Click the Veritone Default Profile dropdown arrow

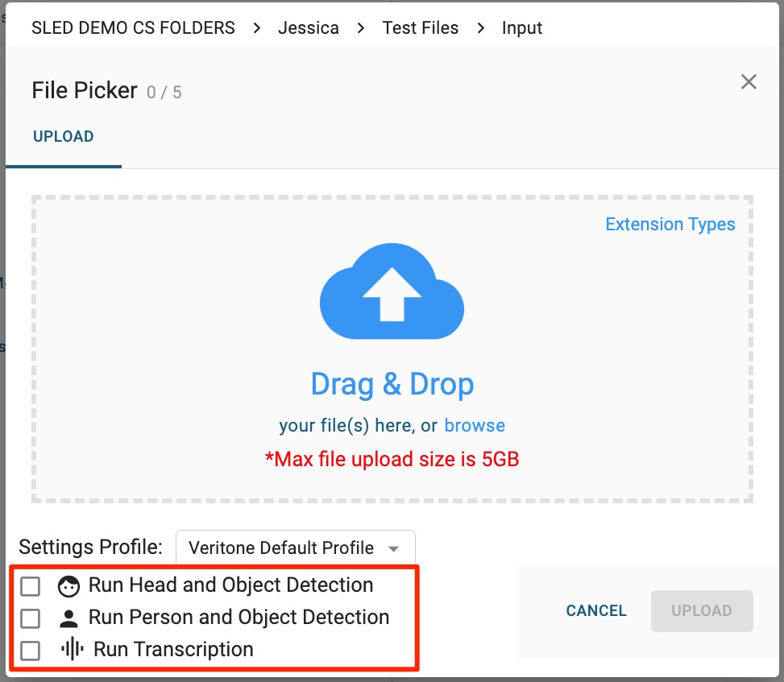(394, 549)
